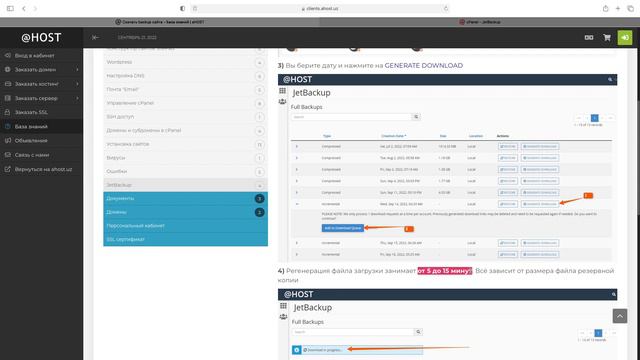Click the green login button
640x360 pixels.
pyautogui.click(x=624, y=38)
